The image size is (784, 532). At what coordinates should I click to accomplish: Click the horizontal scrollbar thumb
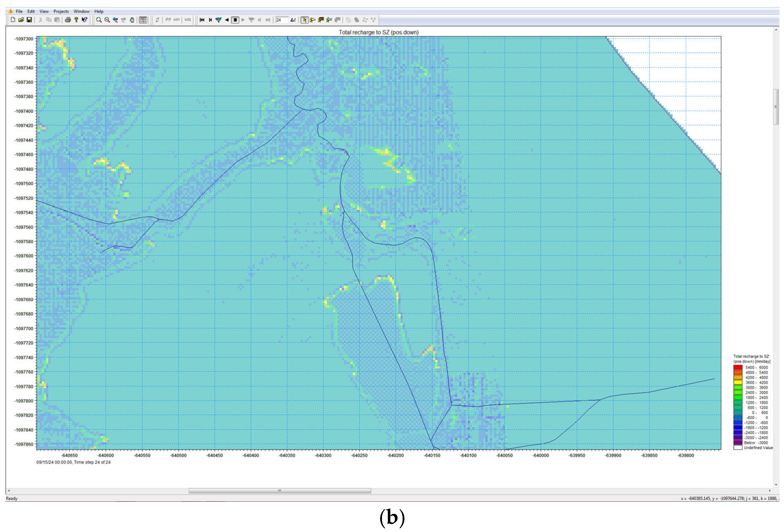280,491
